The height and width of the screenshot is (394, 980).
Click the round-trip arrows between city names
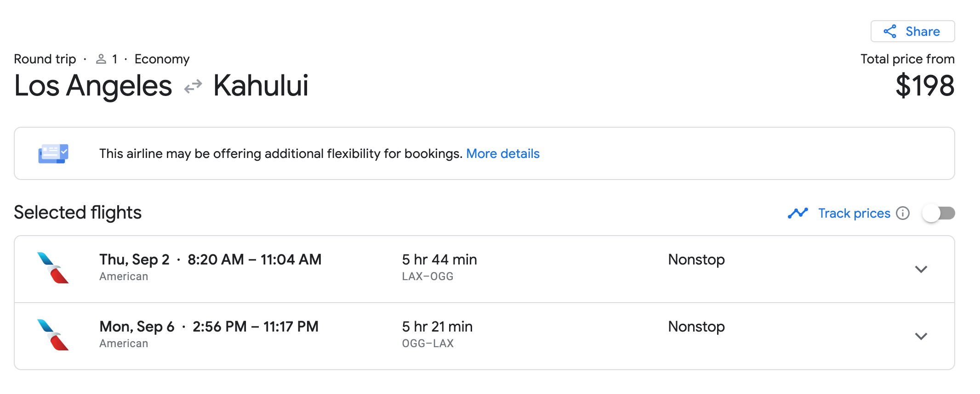pyautogui.click(x=193, y=86)
